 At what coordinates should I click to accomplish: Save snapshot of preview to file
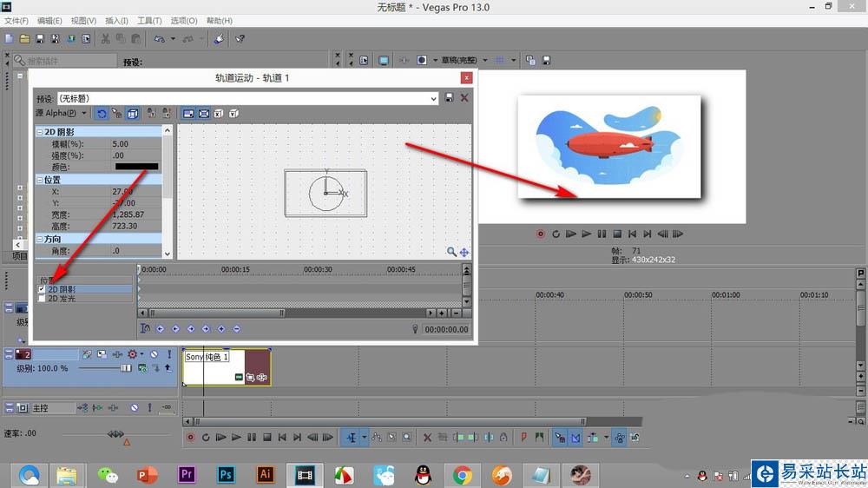point(546,61)
